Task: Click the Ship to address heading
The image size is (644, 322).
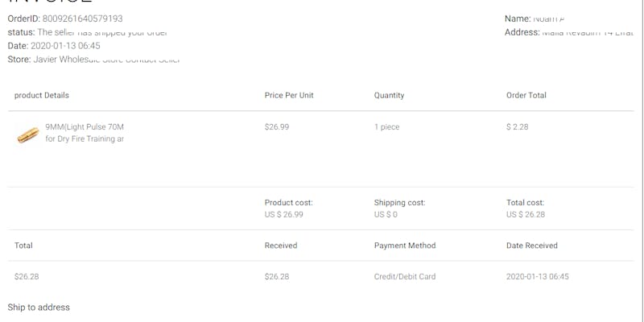Action: point(39,308)
